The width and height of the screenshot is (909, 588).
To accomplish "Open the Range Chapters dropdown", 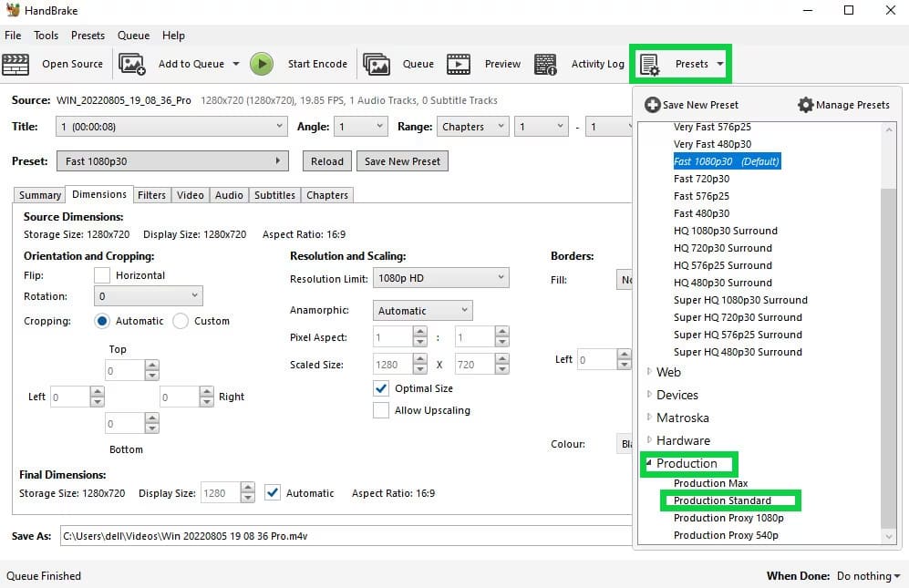I will tap(473, 127).
